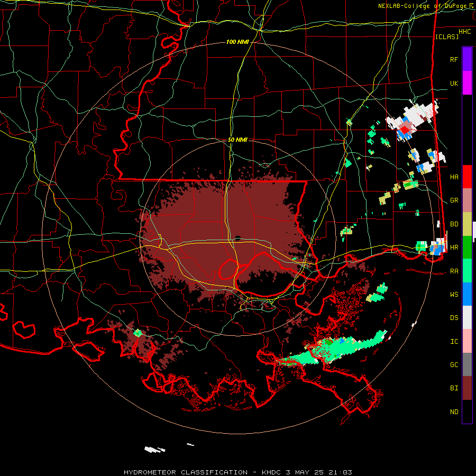Click the 'HA' legend label
Screen dimensions: 476x476
coord(454,177)
